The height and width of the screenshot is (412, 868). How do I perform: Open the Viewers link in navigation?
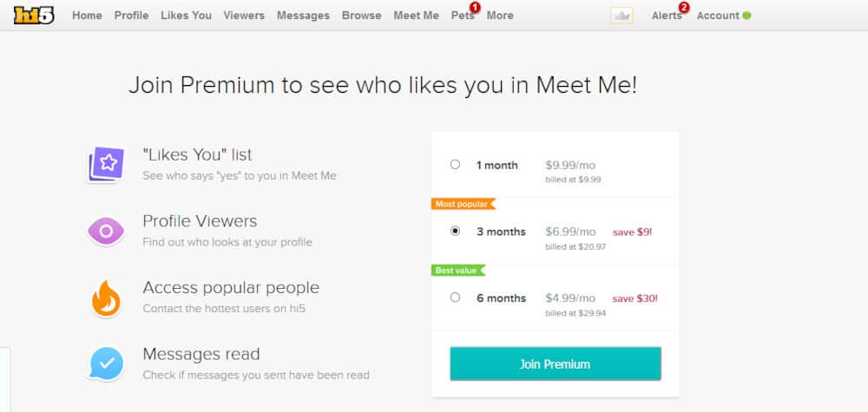pyautogui.click(x=244, y=16)
